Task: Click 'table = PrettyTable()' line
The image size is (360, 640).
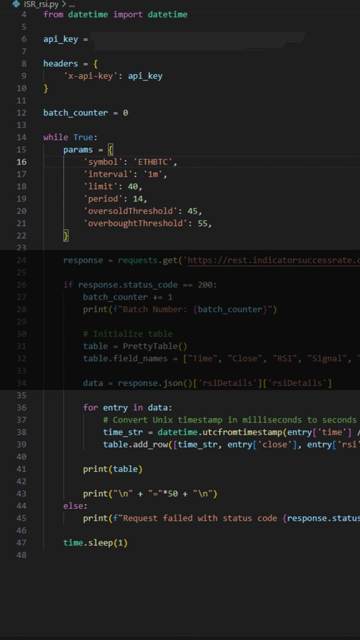Action: click(135, 346)
